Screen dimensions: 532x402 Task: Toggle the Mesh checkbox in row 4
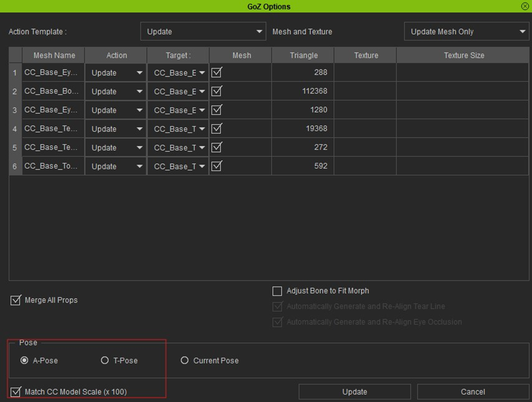pyautogui.click(x=216, y=128)
